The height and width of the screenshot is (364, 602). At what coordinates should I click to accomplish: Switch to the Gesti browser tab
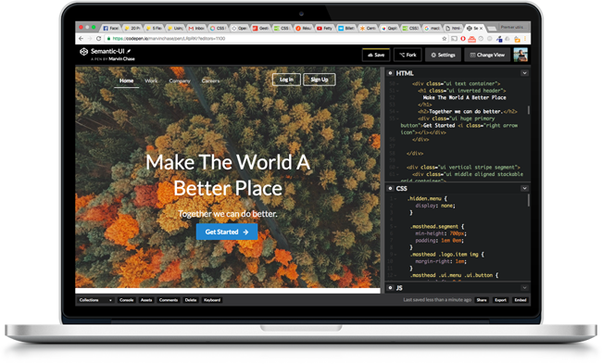tap(260, 28)
